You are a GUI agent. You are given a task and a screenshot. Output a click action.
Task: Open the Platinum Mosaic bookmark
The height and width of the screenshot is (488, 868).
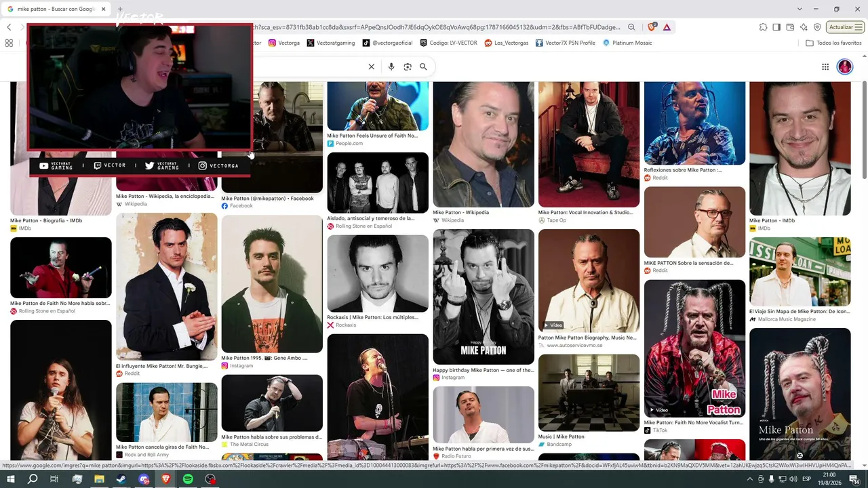627,43
